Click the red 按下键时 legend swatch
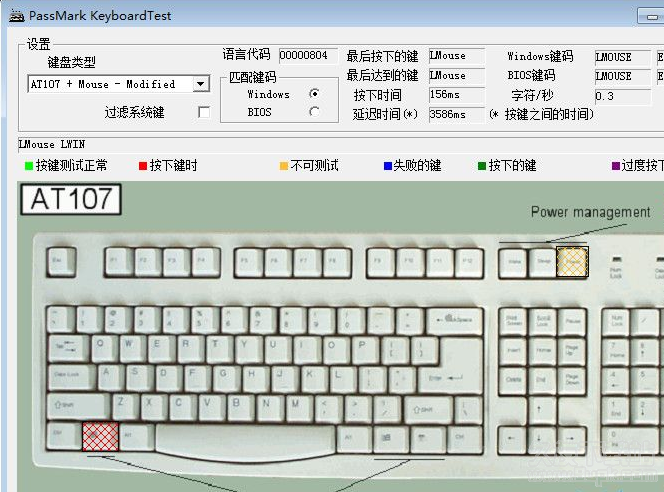Viewport: 664px width, 492px height. 143,166
